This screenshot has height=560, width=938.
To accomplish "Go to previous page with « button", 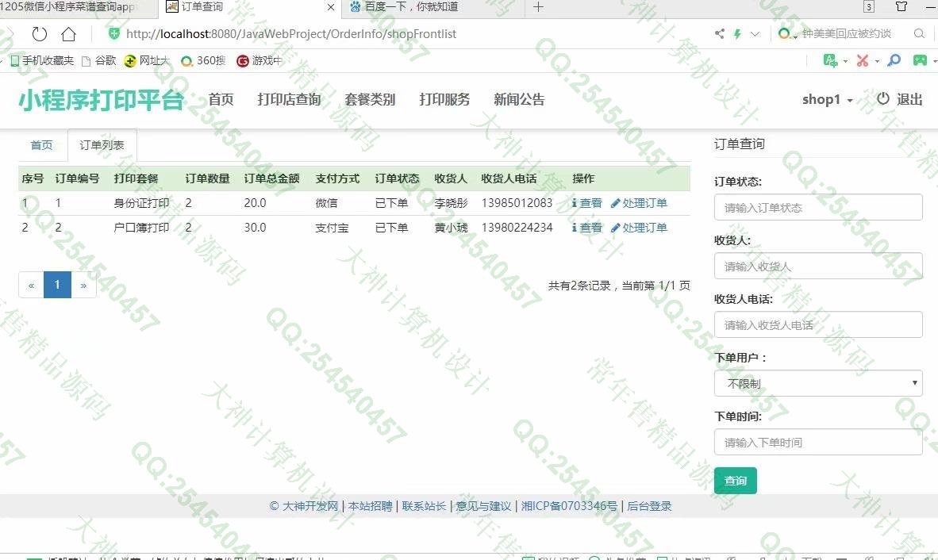I will [x=31, y=285].
